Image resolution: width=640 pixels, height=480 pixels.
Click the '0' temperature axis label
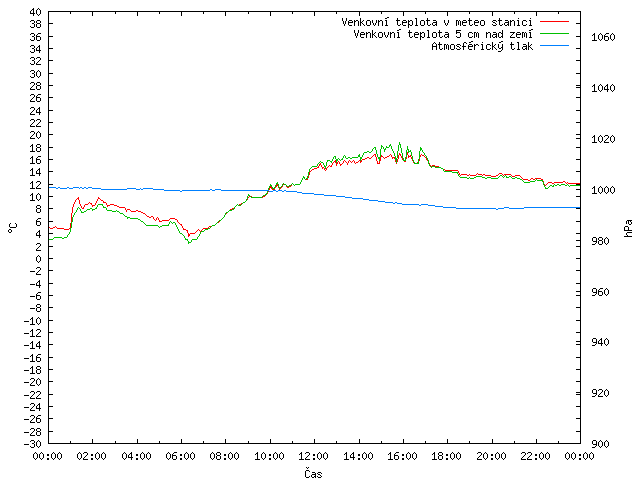coord(38,259)
